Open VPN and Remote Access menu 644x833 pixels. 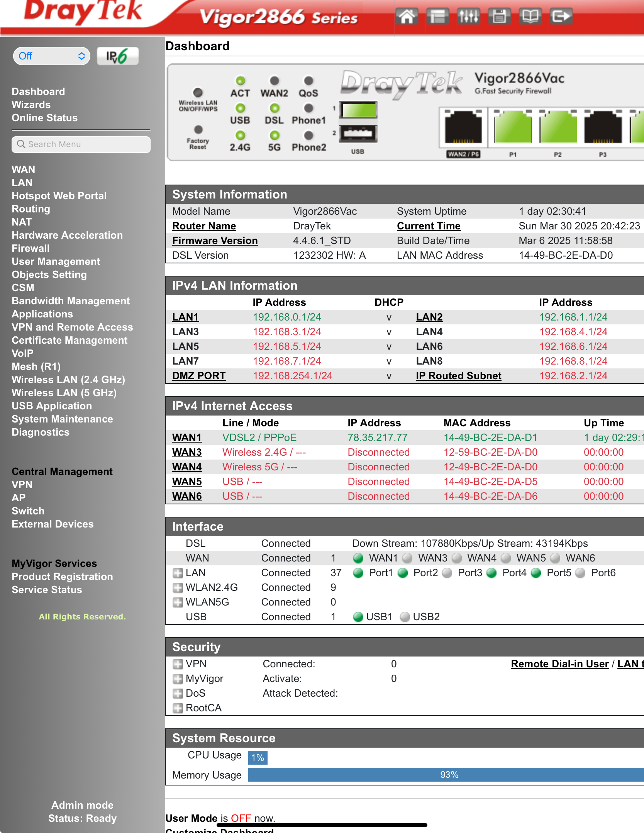(72, 327)
